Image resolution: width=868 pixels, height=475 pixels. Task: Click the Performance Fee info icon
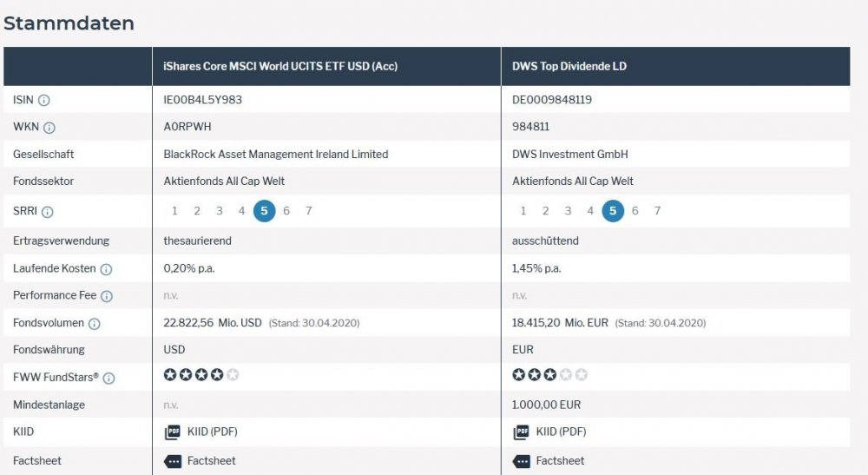(107, 296)
